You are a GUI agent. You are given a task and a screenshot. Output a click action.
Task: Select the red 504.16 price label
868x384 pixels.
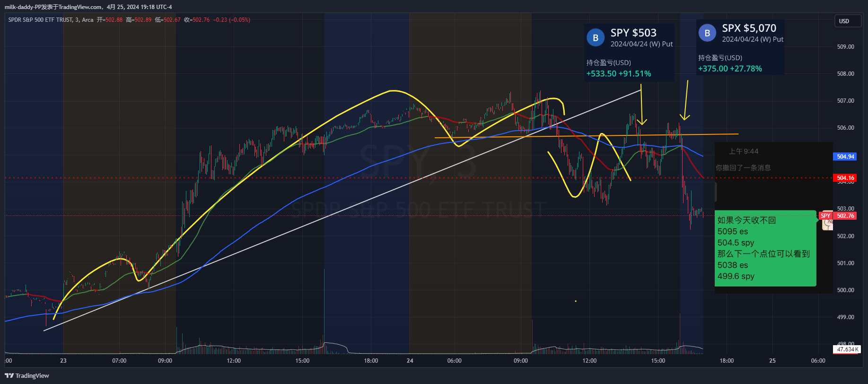(x=845, y=178)
